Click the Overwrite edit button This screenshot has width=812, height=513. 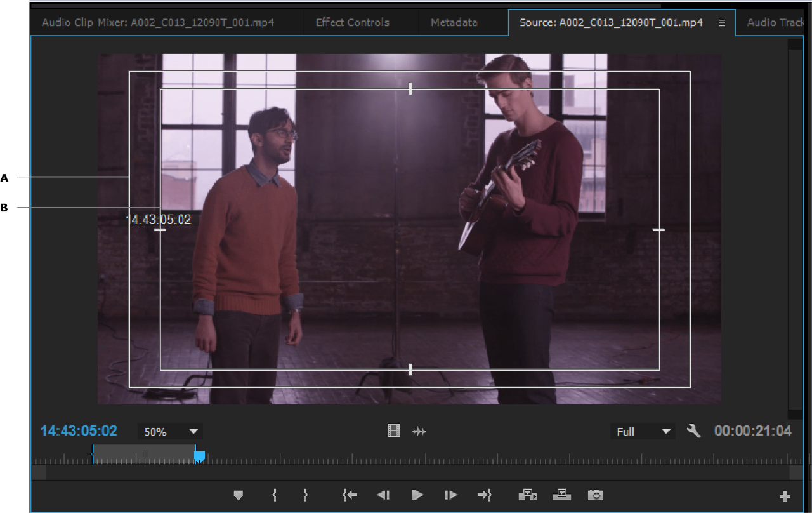pos(561,495)
